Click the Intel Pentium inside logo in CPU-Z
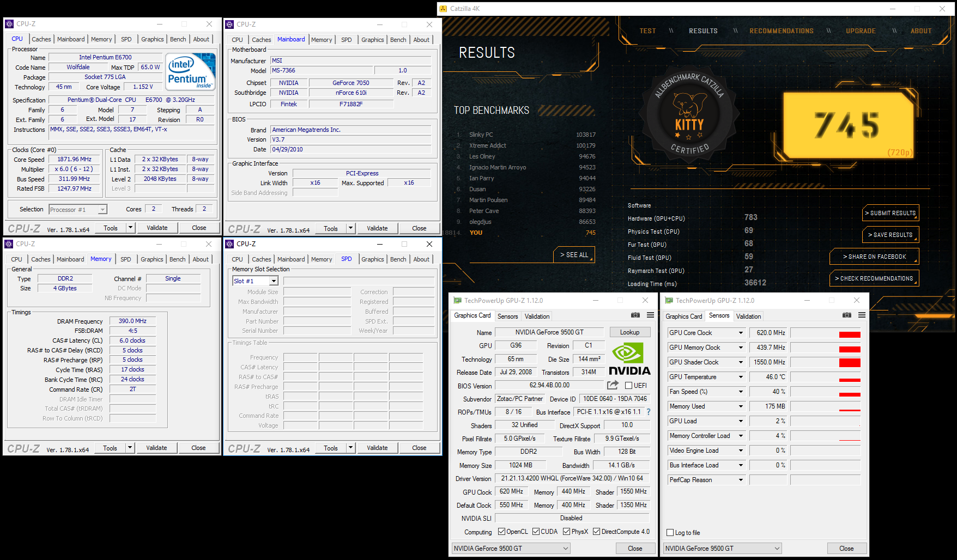The image size is (957, 560). [x=190, y=72]
